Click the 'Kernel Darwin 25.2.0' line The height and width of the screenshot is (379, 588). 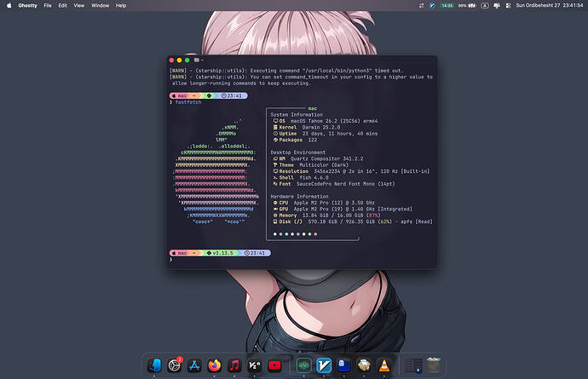coord(307,128)
